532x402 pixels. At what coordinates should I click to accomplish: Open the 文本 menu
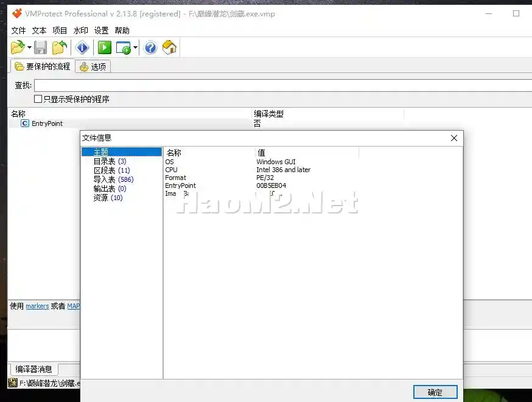pos(39,30)
